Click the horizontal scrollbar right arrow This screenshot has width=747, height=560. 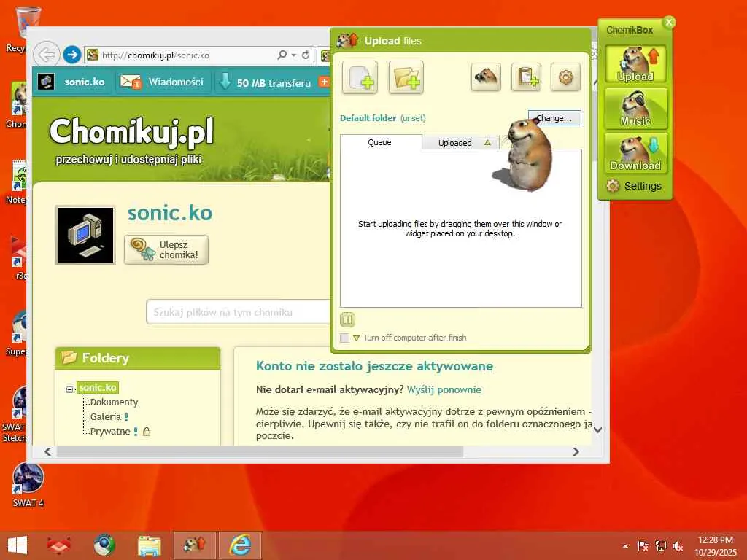pos(576,451)
